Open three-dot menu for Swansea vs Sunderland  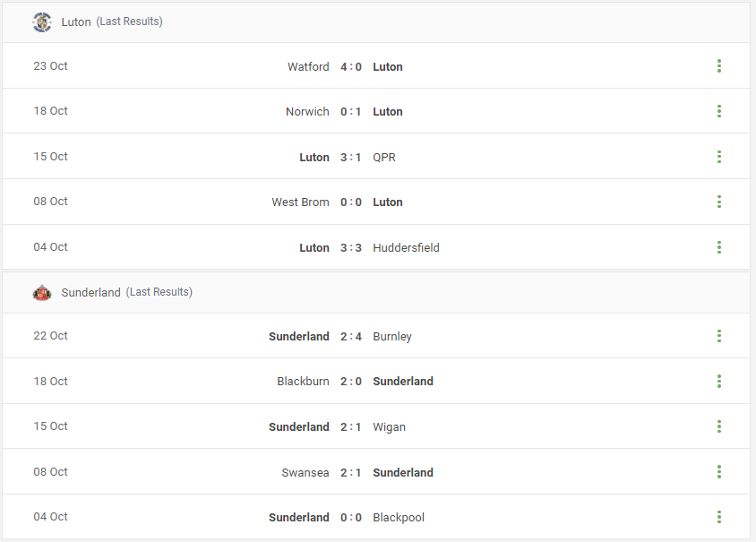[x=719, y=471]
